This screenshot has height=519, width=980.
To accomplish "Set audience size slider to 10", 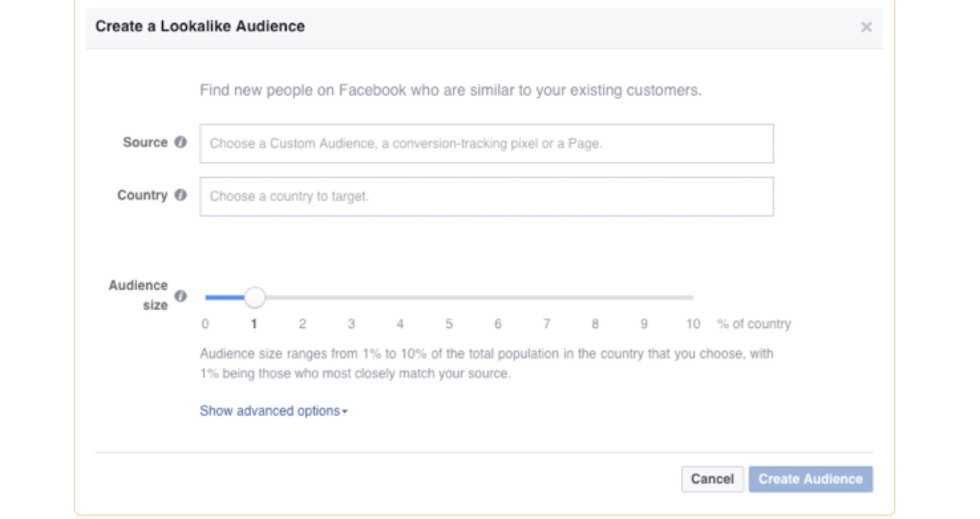I will [x=692, y=298].
